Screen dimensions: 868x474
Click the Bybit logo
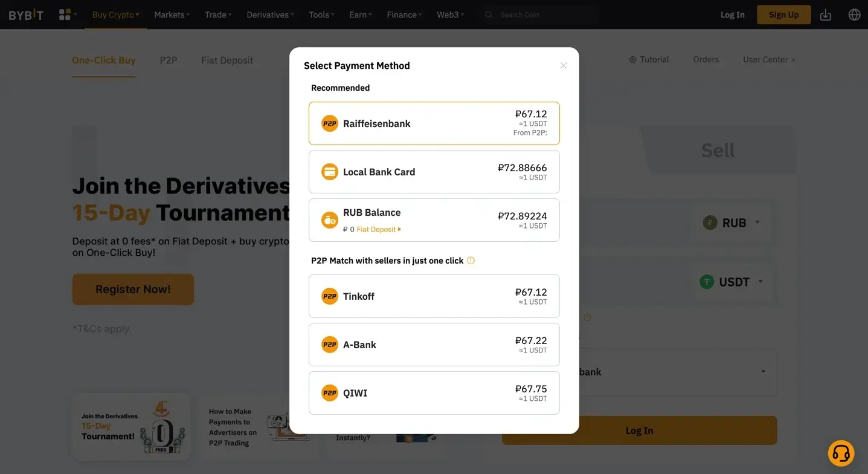click(26, 15)
